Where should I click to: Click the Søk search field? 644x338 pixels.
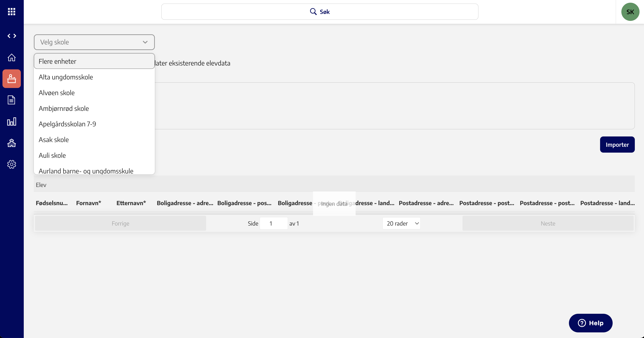coord(320,12)
